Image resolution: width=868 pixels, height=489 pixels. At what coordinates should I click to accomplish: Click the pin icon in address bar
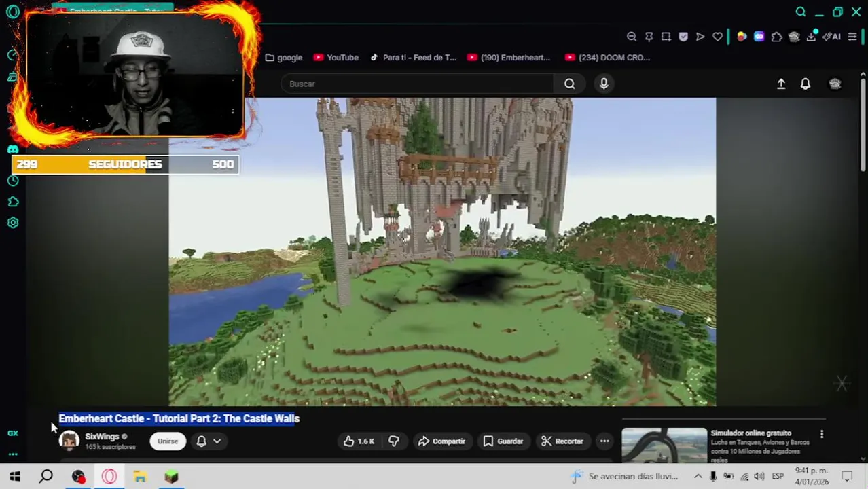coord(649,37)
